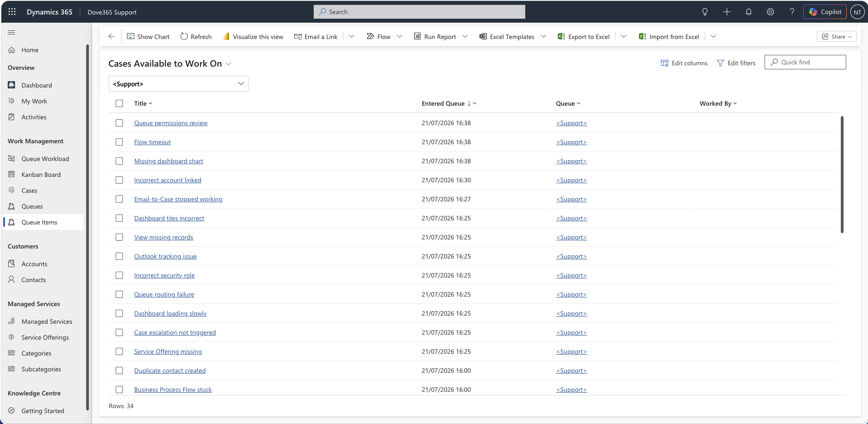
Task: Open the Title column header menu
Action: tap(143, 103)
